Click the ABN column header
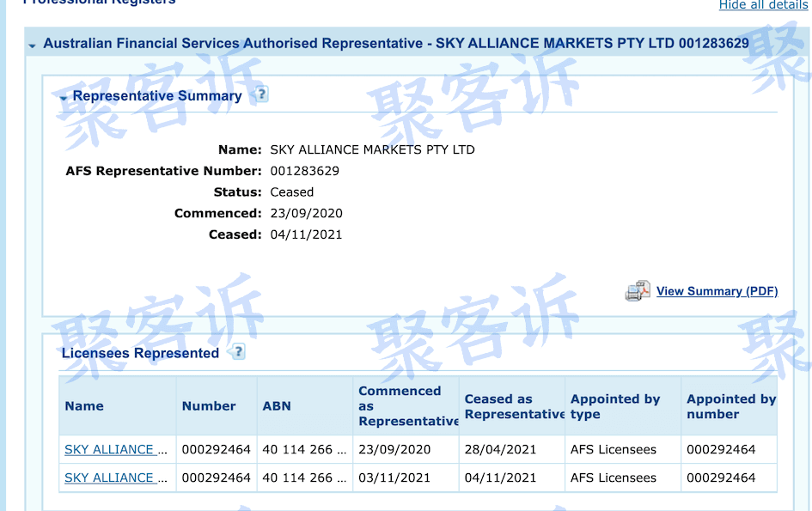 tap(304, 406)
